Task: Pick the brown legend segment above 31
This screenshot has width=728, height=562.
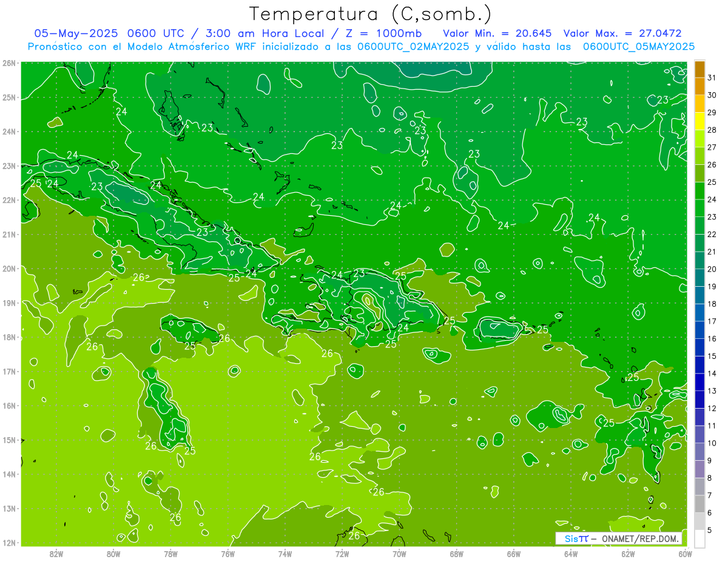Action: pyautogui.click(x=699, y=70)
